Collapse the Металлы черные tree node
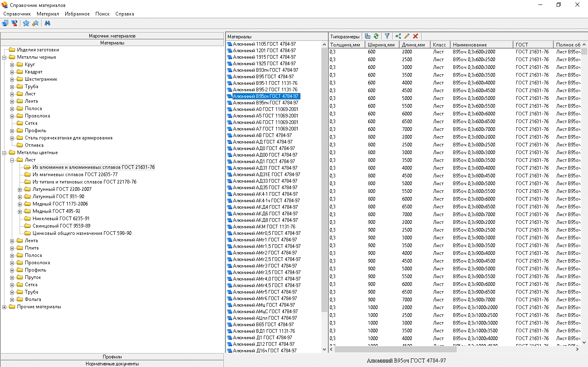Viewport: 588px width, 367px height. (4, 57)
